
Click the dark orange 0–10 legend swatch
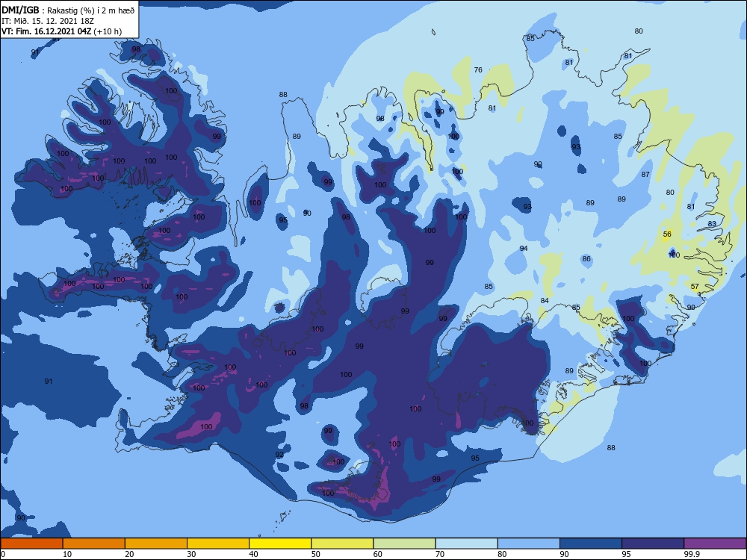pyautogui.click(x=31, y=544)
